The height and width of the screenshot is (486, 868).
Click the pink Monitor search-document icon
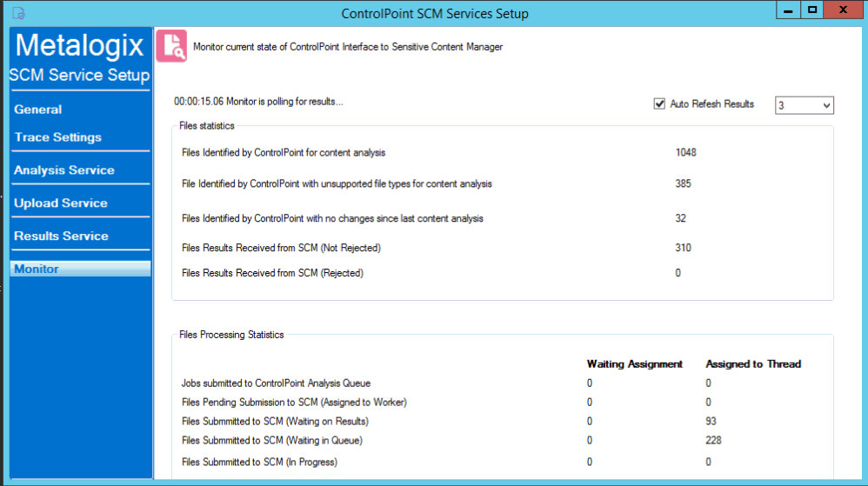tap(171, 46)
